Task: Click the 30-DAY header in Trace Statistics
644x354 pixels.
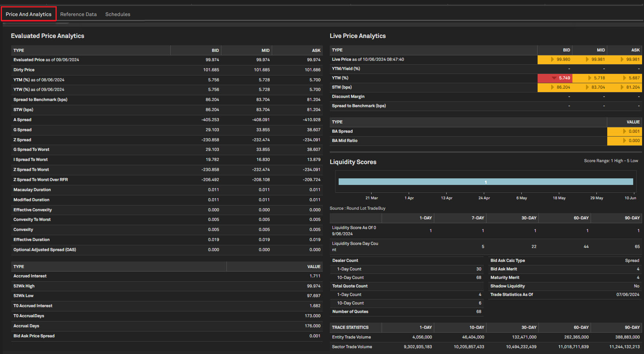Action: pyautogui.click(x=529, y=327)
